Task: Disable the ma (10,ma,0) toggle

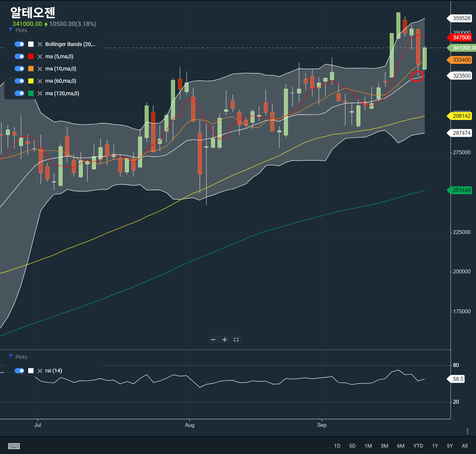Action: click(19, 69)
